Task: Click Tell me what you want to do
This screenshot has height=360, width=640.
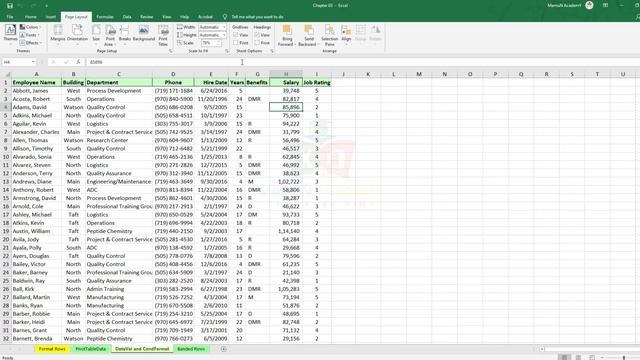Action: [257, 17]
